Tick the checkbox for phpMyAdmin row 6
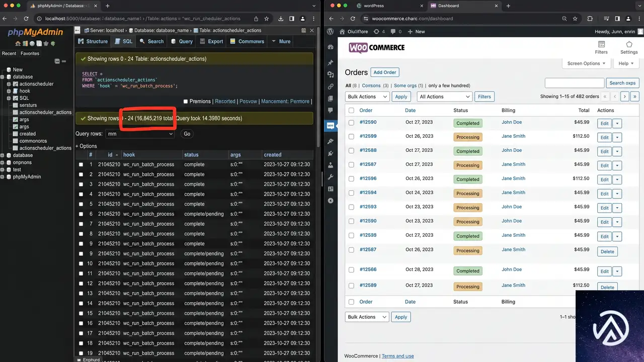 pyautogui.click(x=81, y=214)
